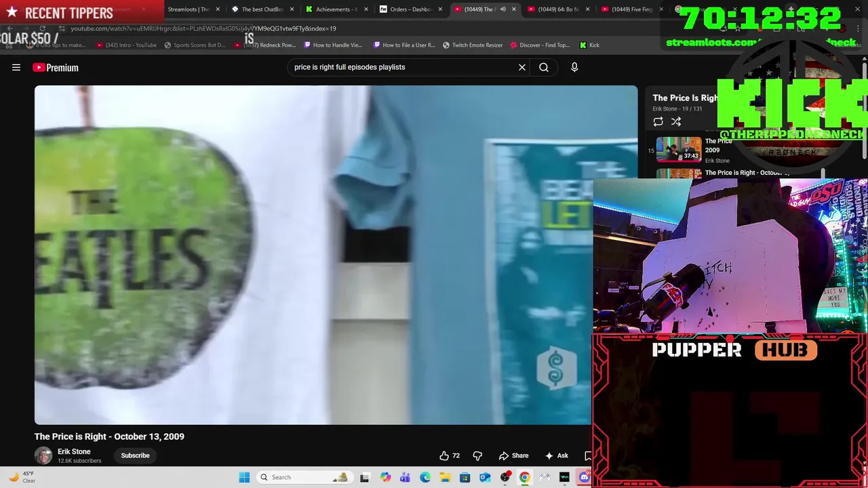Mute the active YouTube tab audio icon
Image resolution: width=868 pixels, height=488 pixels.
click(502, 9)
